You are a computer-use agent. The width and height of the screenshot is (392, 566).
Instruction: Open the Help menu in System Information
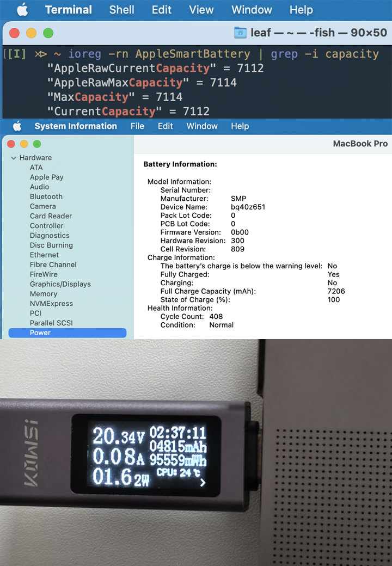240,126
